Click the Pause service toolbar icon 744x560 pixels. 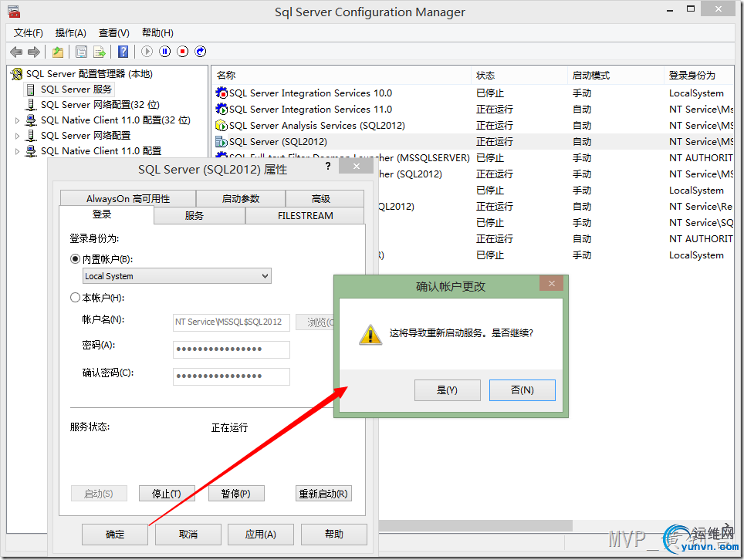click(164, 52)
